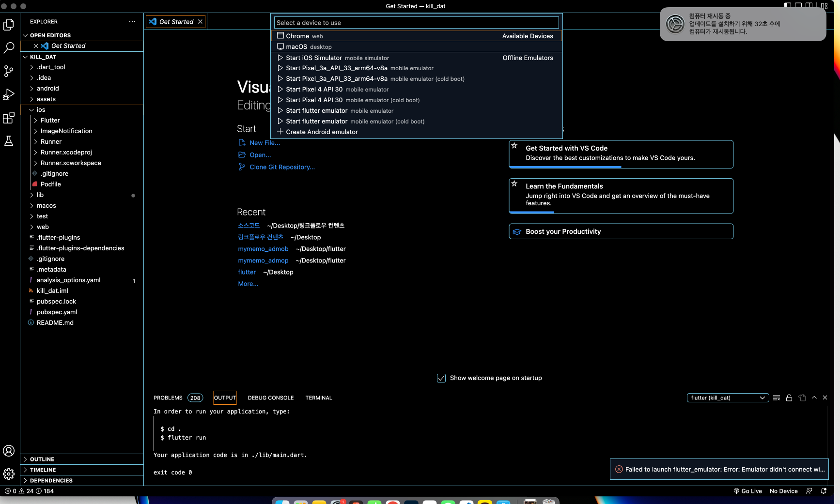The image size is (840, 504).
Task: Expand the Runner.xcworkspace folder
Action: 82,163
